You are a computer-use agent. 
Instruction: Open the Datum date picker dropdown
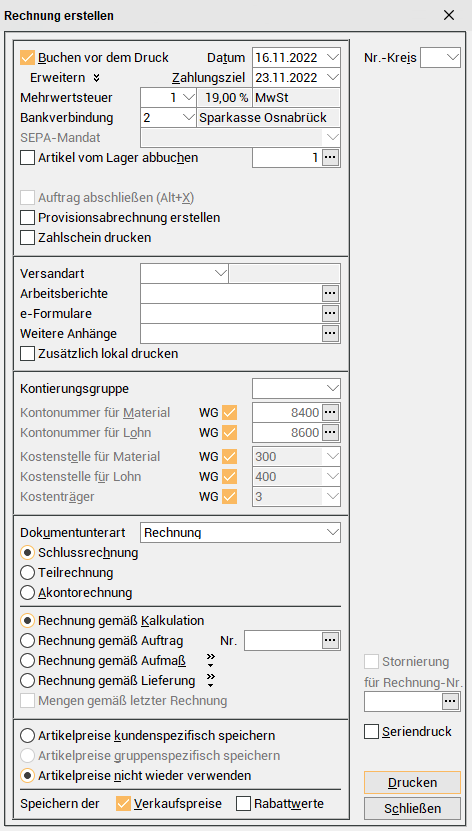click(333, 57)
